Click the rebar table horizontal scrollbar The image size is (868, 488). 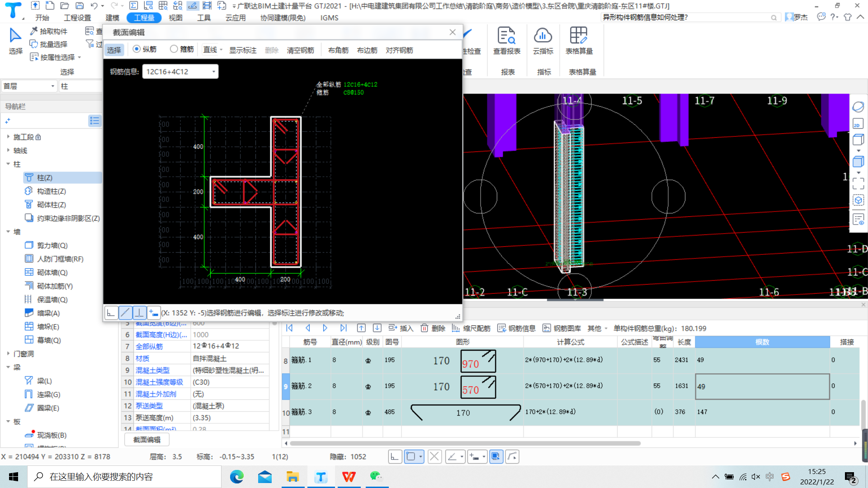click(x=466, y=443)
